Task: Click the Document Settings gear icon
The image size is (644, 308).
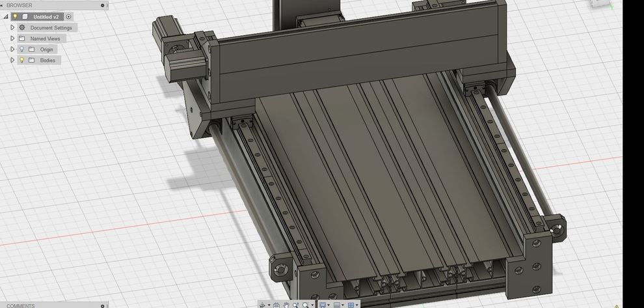Action: tap(22, 28)
